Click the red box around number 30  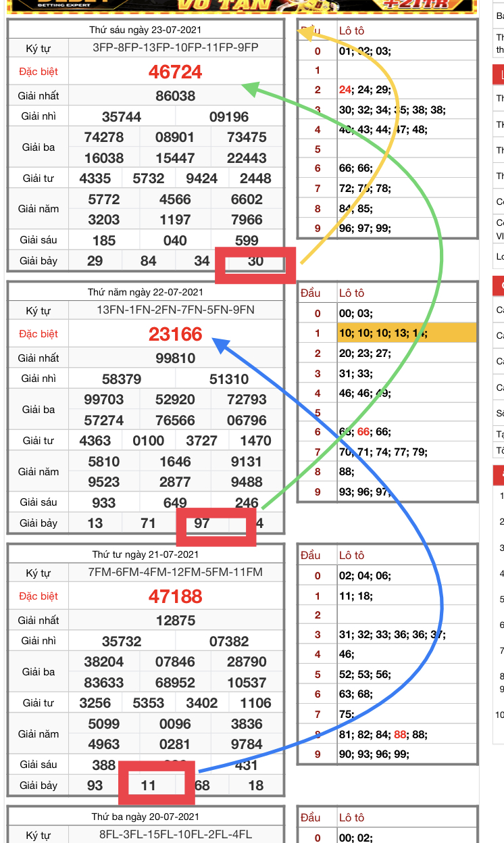click(255, 264)
